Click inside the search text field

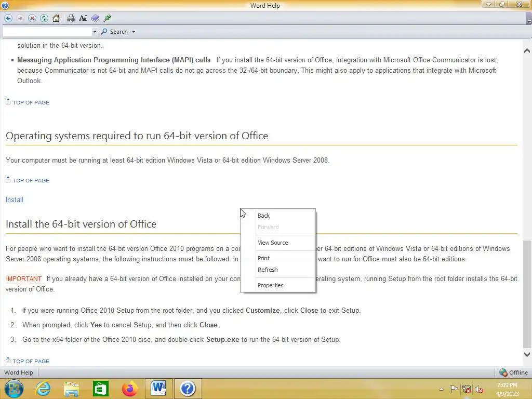47,32
